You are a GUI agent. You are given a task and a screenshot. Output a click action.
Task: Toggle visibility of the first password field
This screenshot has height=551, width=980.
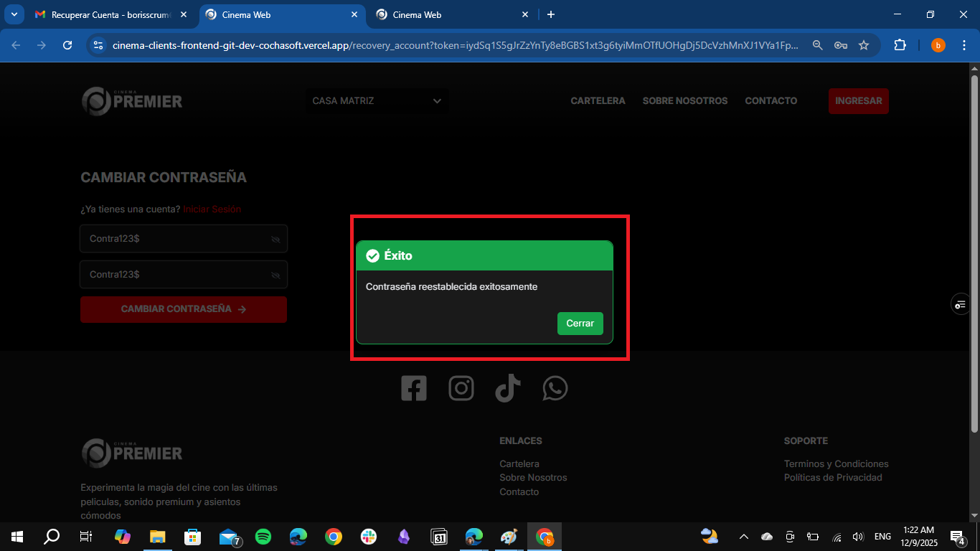[275, 238]
